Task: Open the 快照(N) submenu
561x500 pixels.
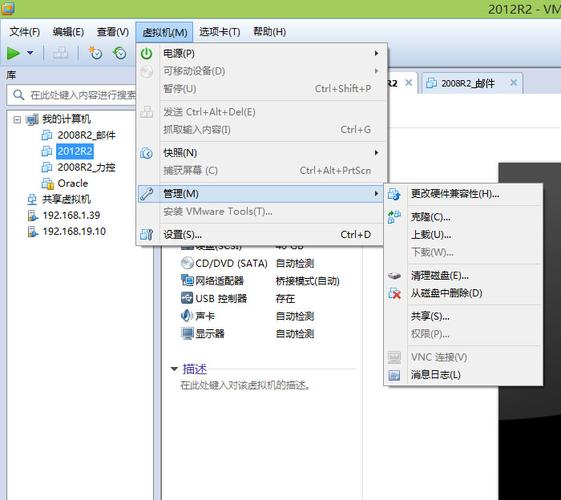Action: pyautogui.click(x=261, y=153)
